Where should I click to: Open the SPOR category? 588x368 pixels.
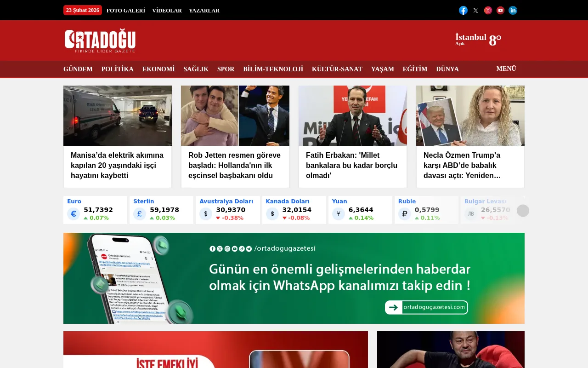pyautogui.click(x=226, y=69)
